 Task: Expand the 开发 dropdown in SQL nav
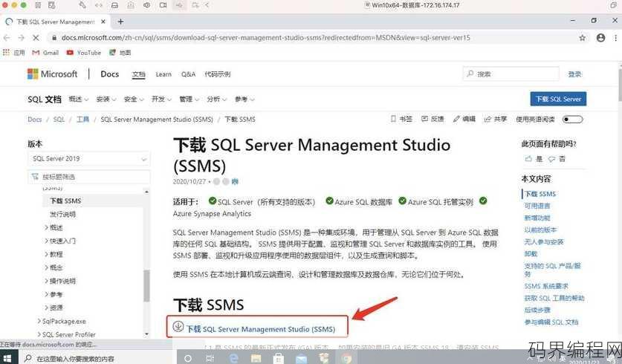(x=161, y=99)
